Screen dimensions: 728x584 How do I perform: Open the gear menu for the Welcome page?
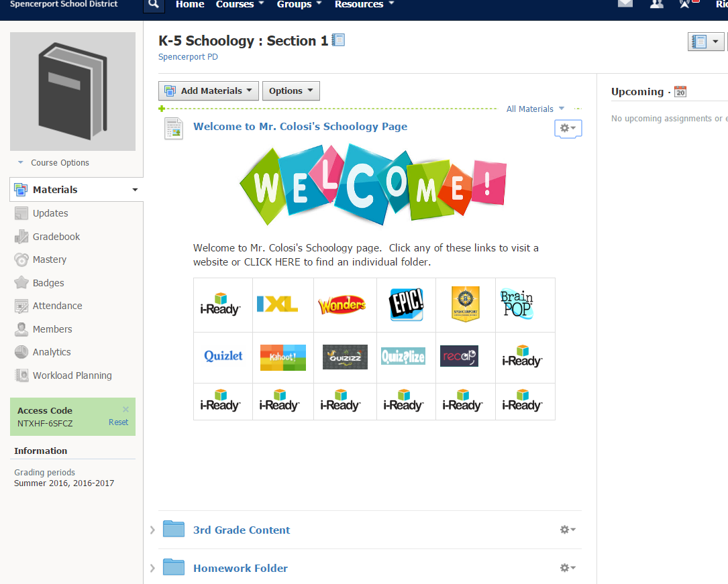tap(568, 128)
